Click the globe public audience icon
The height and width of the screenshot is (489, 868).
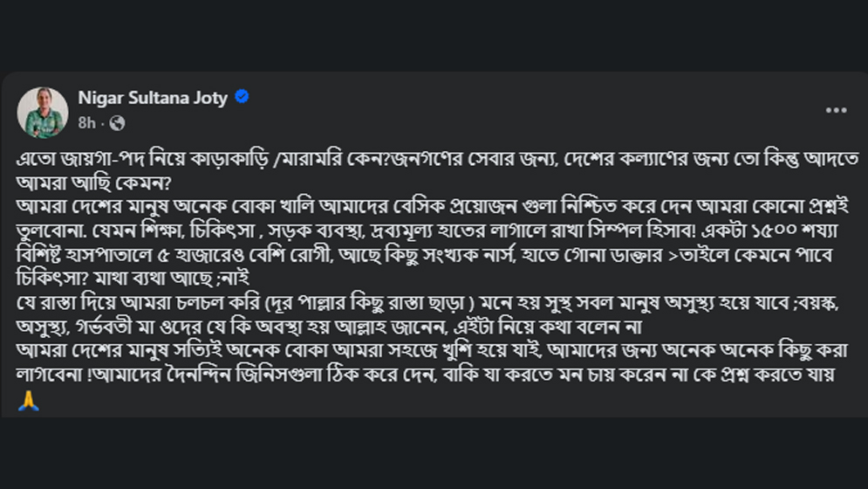coord(117,123)
